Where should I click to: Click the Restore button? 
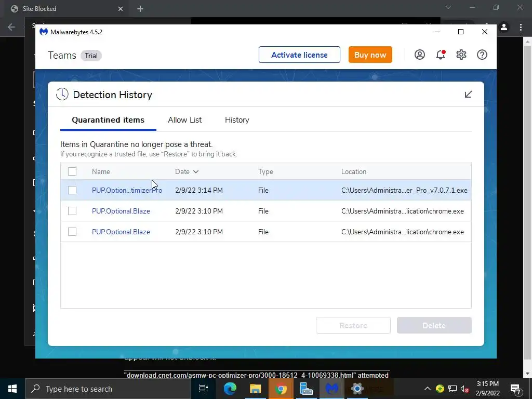pyautogui.click(x=353, y=325)
